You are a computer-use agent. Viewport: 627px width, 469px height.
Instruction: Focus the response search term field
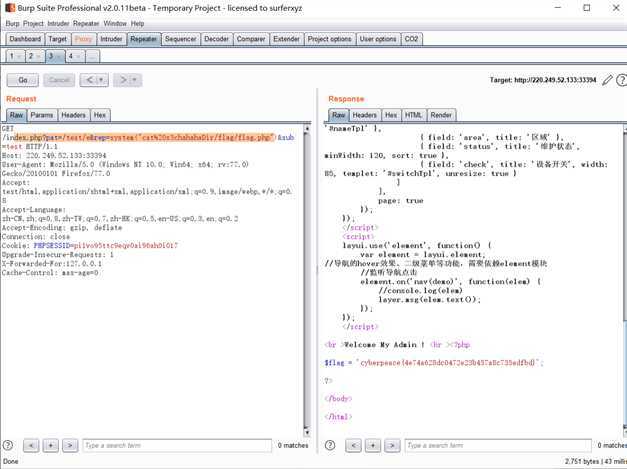click(x=499, y=445)
